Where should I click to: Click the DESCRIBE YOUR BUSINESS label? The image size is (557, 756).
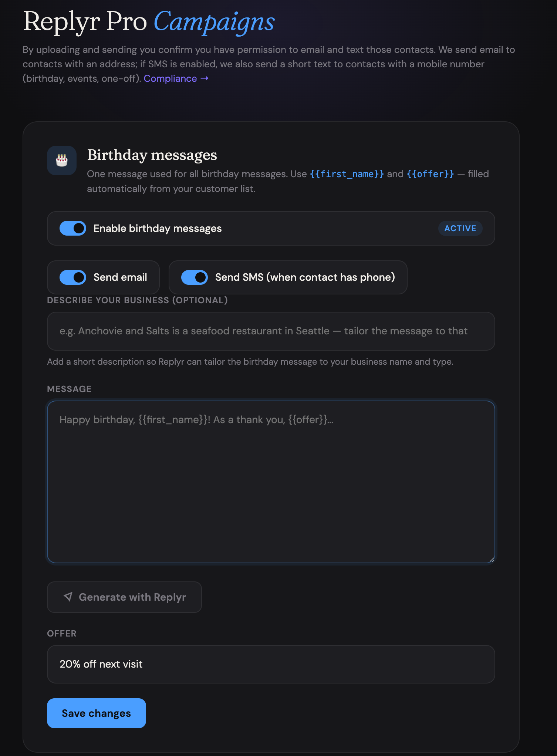[x=137, y=300]
